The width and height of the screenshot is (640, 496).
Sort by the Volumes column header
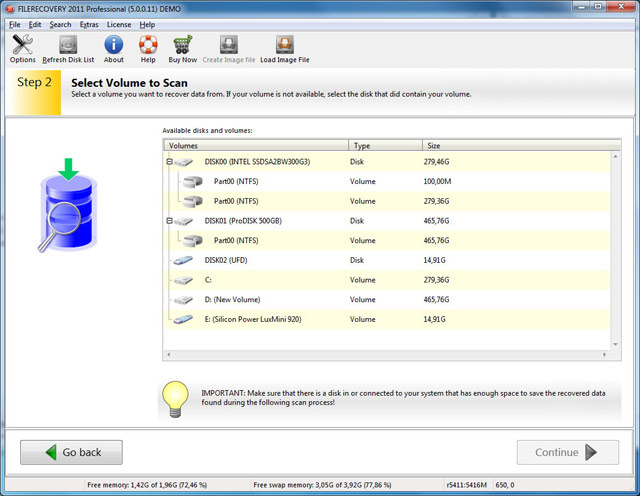pos(256,146)
